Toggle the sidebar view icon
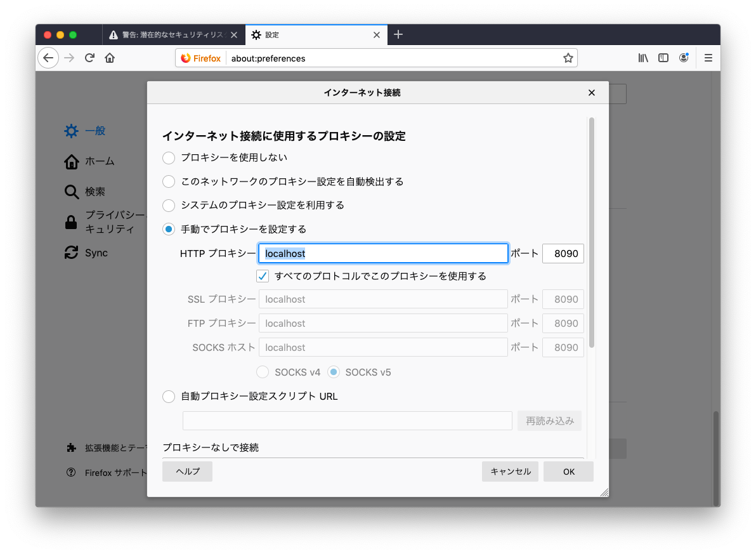The width and height of the screenshot is (756, 554). coord(663,58)
